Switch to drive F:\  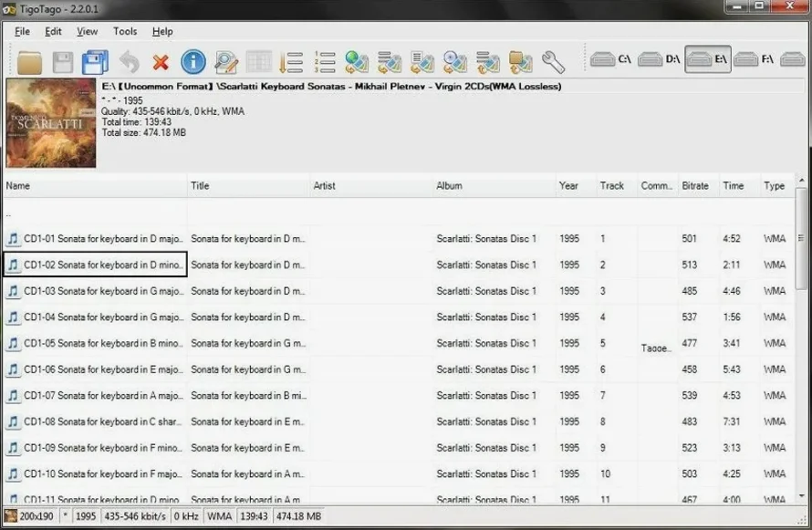(x=754, y=59)
